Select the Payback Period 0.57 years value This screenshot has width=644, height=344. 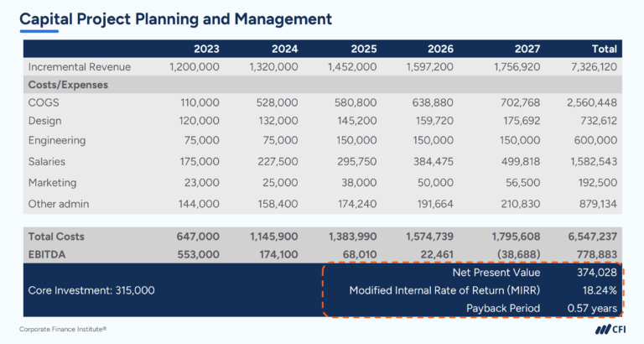click(592, 308)
